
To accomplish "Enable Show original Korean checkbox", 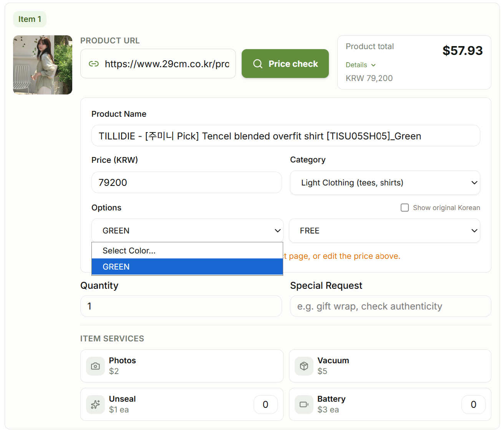I will pos(405,208).
